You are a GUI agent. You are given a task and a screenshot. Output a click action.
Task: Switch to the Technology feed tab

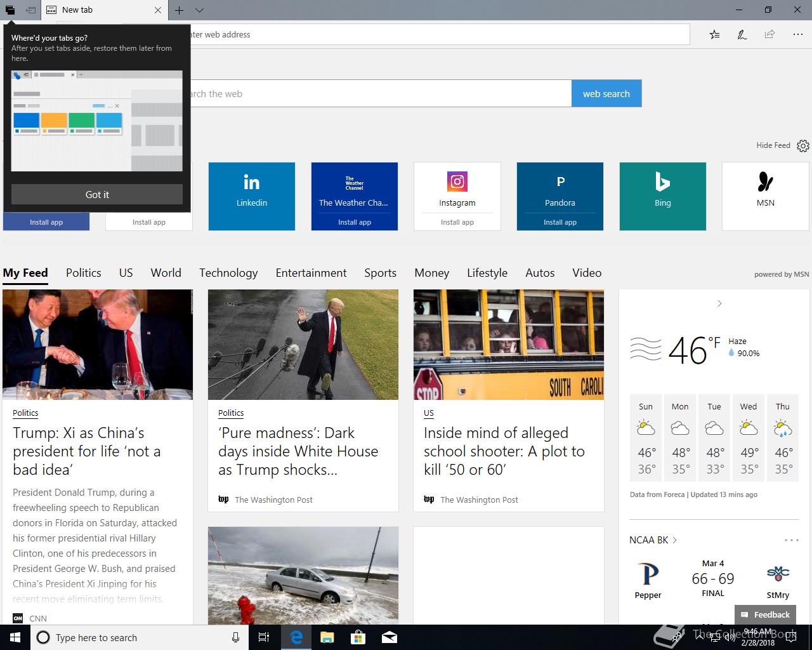click(x=228, y=273)
